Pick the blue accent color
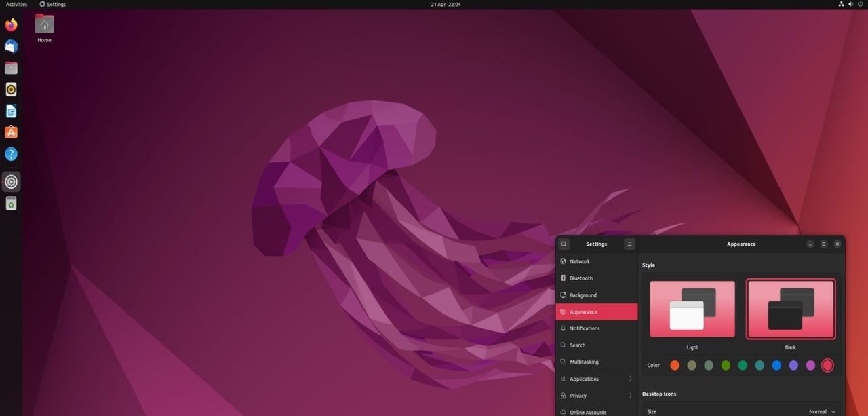This screenshot has height=416, width=868. (x=776, y=366)
